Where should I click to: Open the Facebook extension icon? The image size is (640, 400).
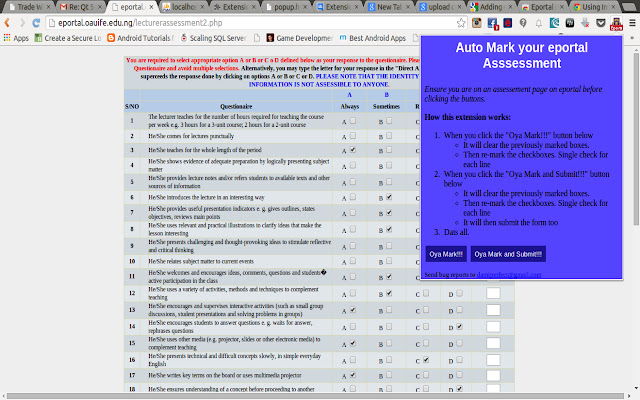(x=492, y=24)
